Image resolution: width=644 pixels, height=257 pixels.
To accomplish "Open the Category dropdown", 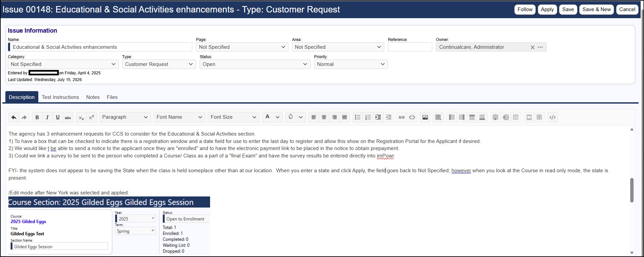I will (x=63, y=64).
